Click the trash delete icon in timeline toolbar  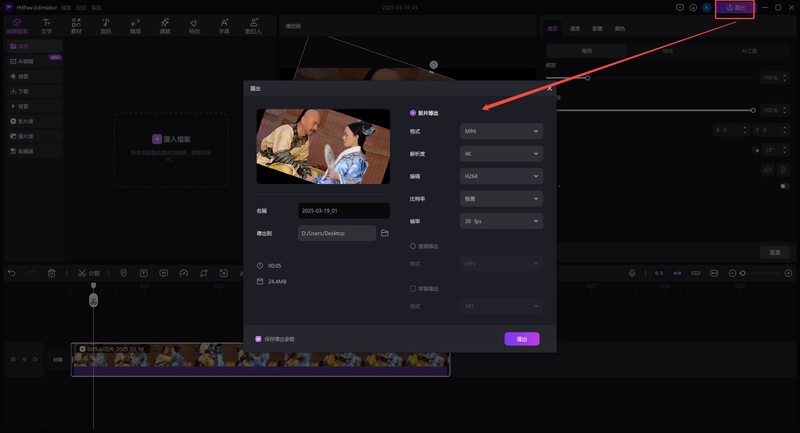[52, 273]
